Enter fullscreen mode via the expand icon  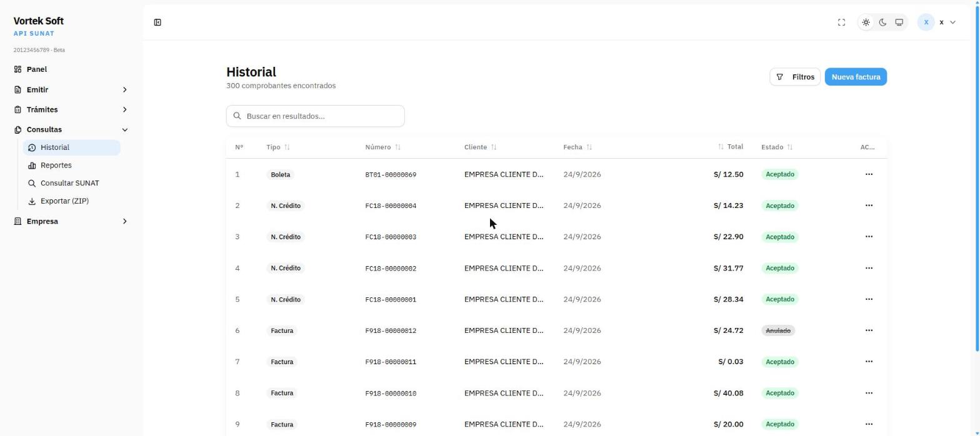click(841, 22)
